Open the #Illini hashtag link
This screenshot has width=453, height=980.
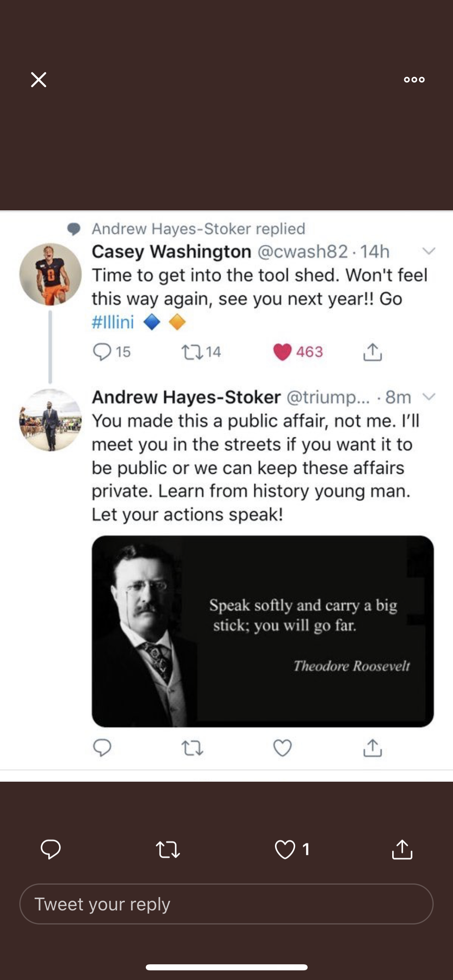113,322
